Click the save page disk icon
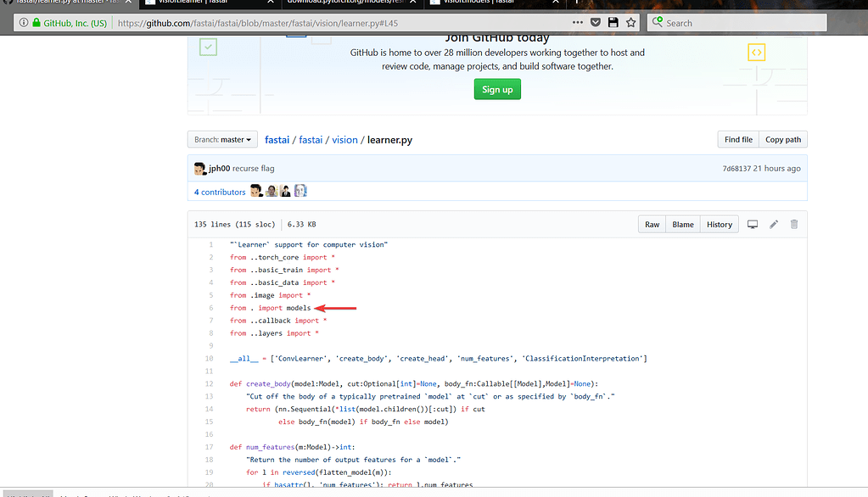868x497 pixels. [x=612, y=22]
